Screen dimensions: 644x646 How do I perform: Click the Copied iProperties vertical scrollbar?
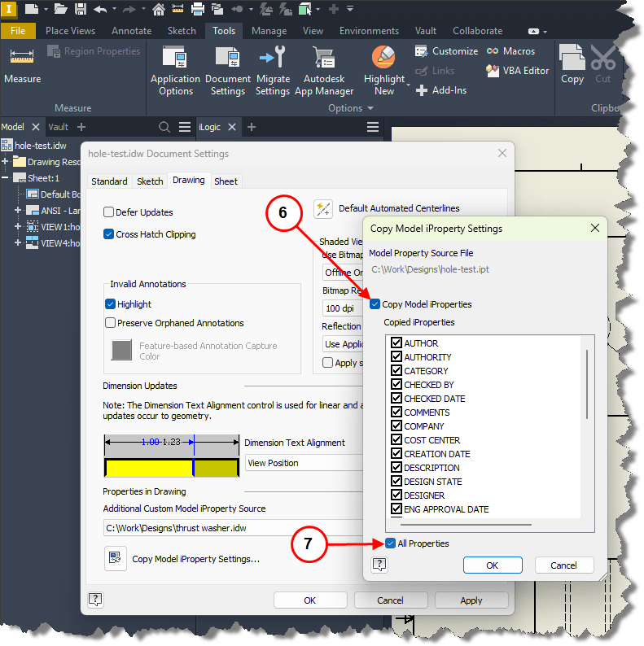[x=587, y=385]
